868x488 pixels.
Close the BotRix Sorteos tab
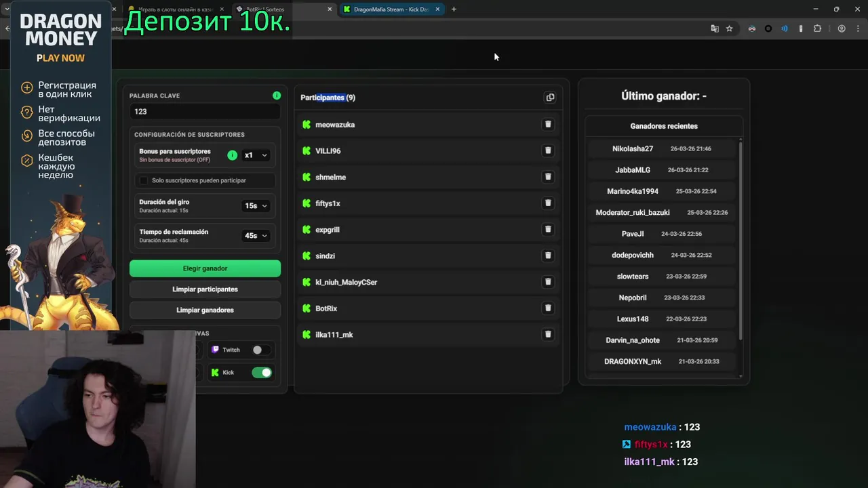[x=330, y=9]
